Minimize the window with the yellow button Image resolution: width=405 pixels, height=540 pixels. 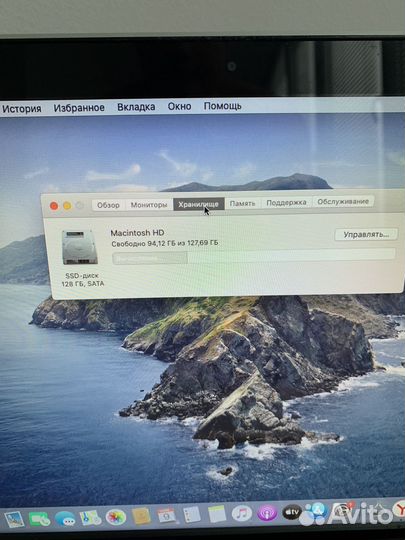tap(67, 206)
